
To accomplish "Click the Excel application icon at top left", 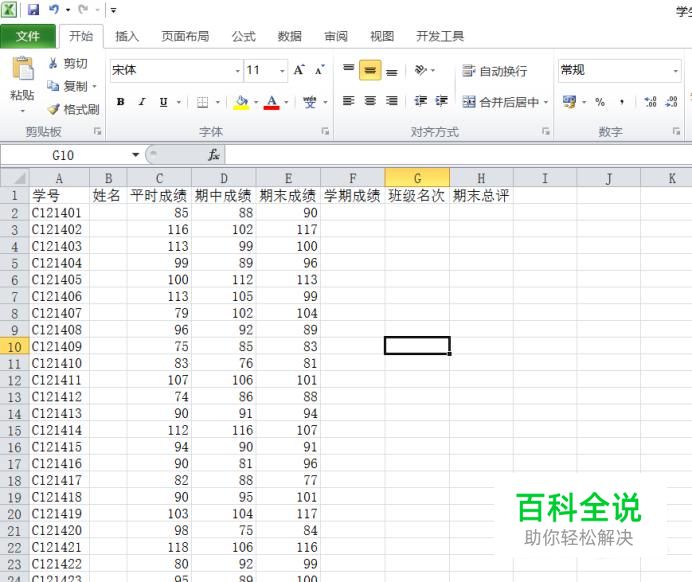I will tap(9, 9).
